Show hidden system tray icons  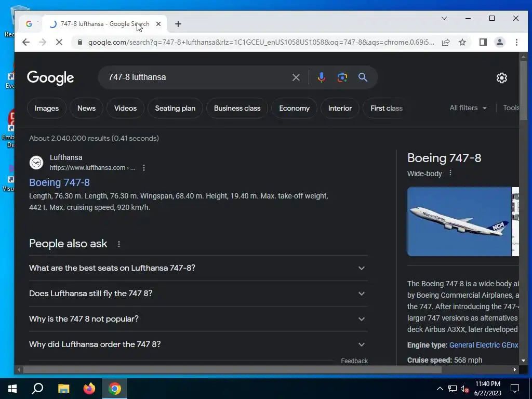pos(440,389)
